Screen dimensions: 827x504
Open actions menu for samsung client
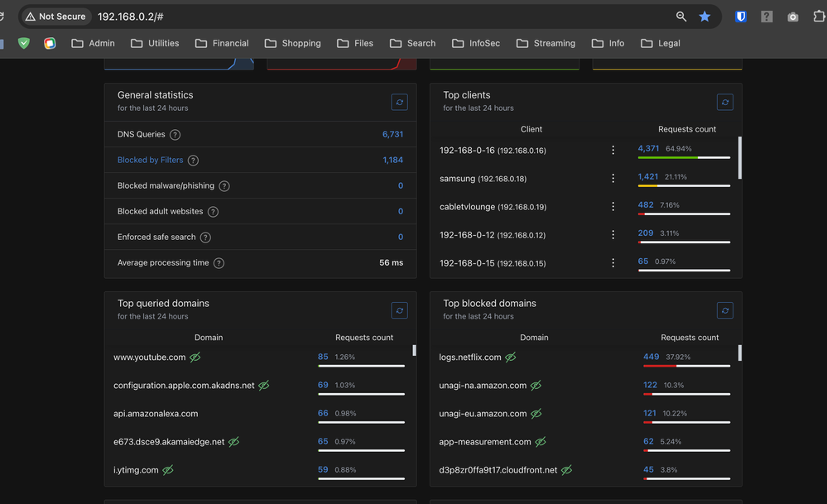[x=613, y=179]
